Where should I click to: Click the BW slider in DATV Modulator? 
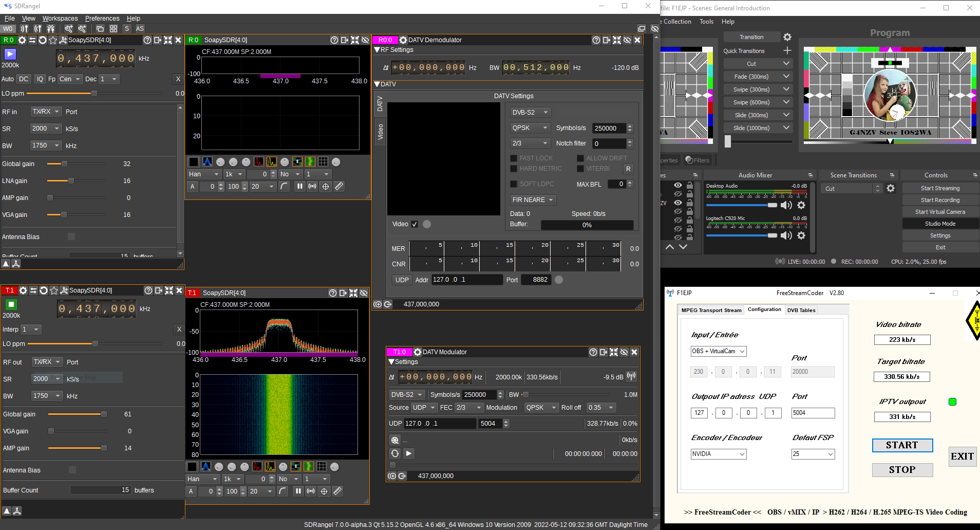click(x=565, y=395)
